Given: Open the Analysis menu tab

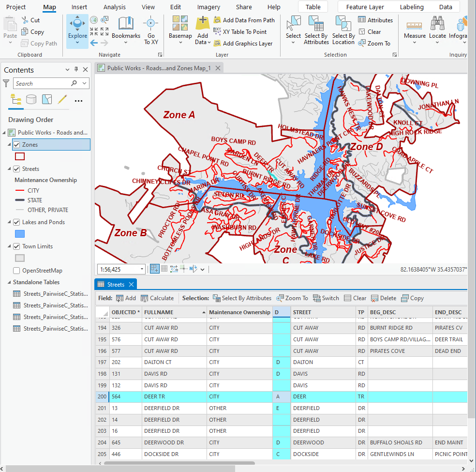Looking at the screenshot, I should coord(115,7).
